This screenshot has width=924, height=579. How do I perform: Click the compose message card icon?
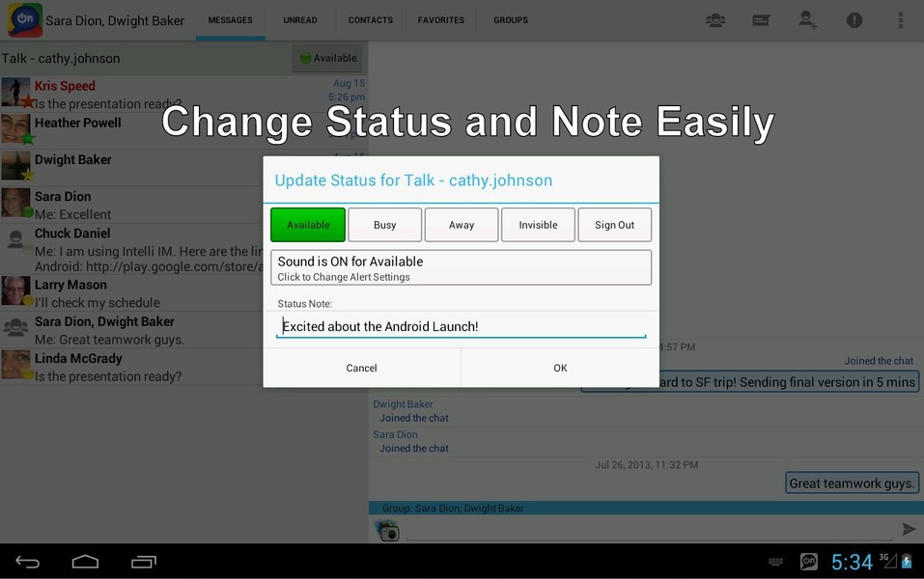click(762, 20)
